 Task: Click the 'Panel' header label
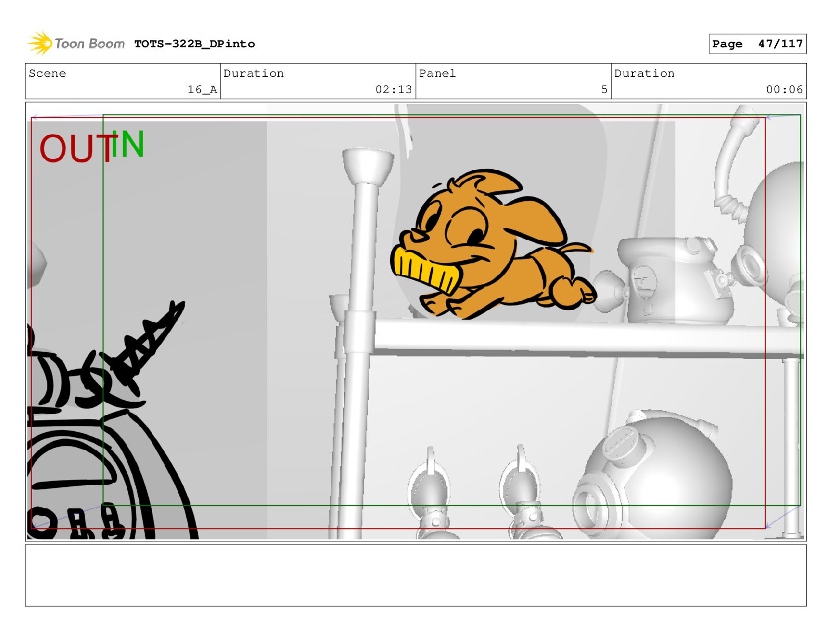(x=437, y=74)
